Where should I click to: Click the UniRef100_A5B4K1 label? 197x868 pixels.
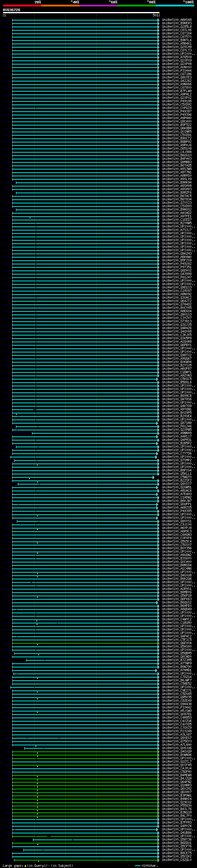(177, 43)
